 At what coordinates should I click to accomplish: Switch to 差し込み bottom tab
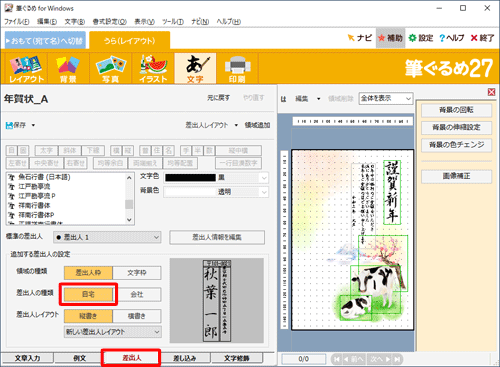click(184, 358)
